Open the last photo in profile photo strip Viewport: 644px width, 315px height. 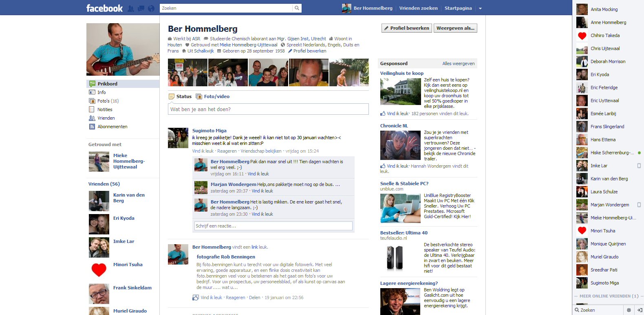(349, 72)
